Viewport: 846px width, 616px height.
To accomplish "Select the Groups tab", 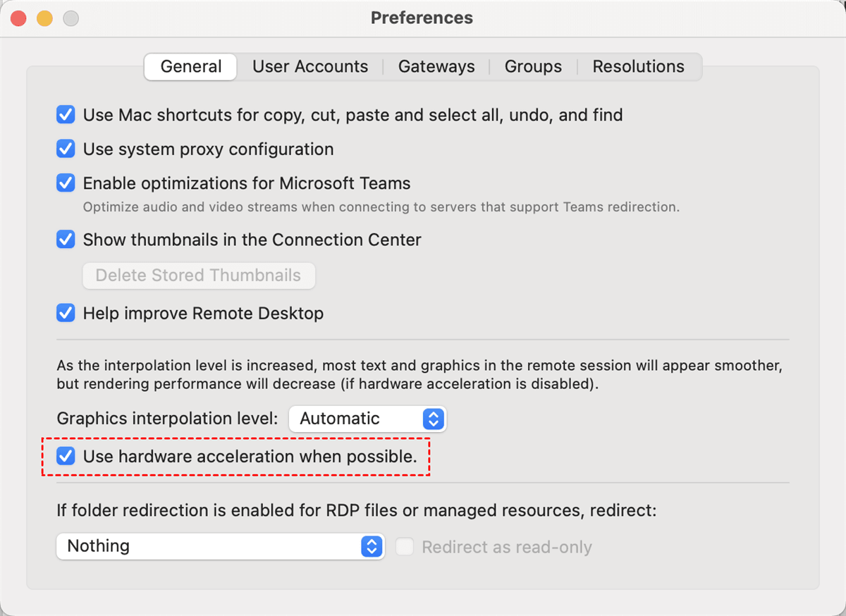I will click(533, 67).
